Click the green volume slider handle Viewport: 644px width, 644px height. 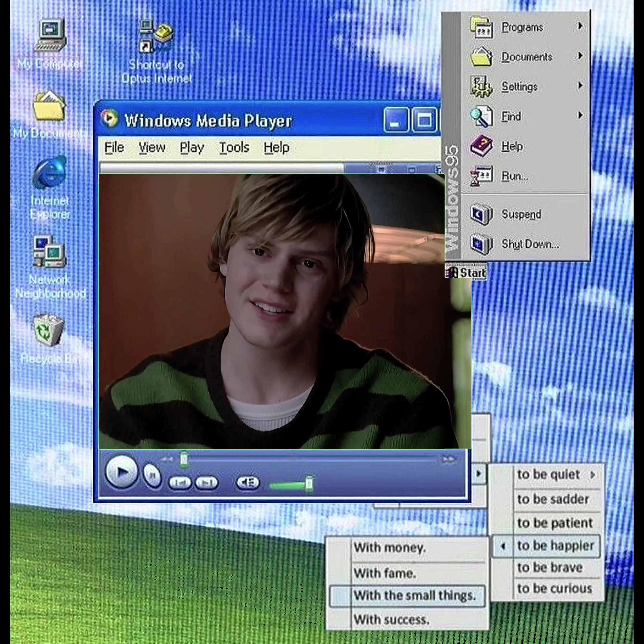(x=309, y=483)
